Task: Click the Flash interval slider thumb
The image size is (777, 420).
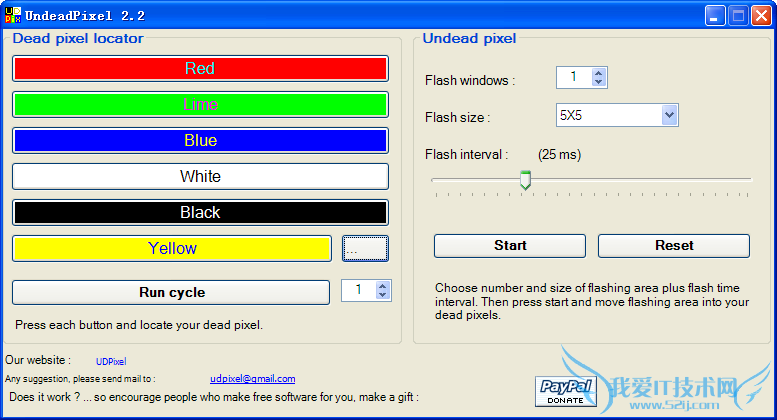Action: (525, 180)
